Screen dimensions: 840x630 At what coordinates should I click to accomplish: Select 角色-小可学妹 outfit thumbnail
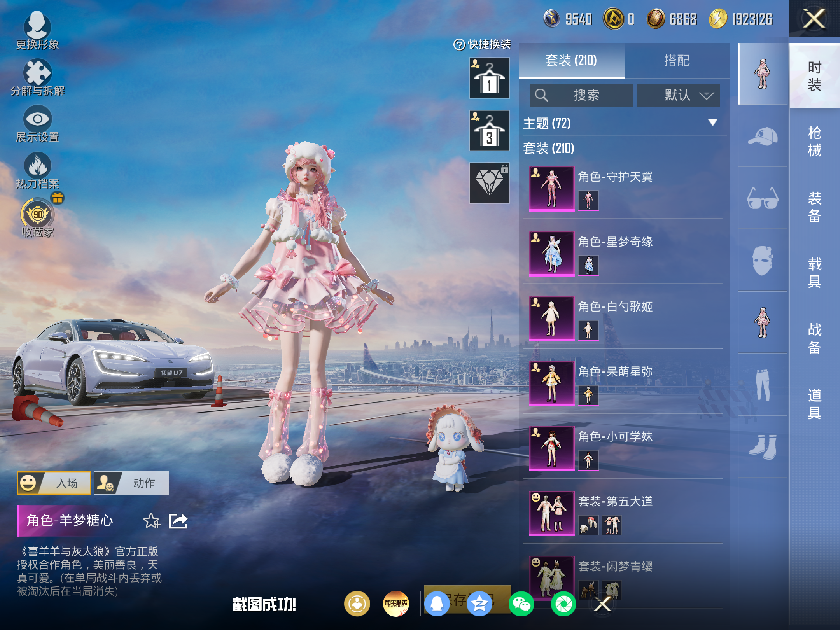click(551, 448)
